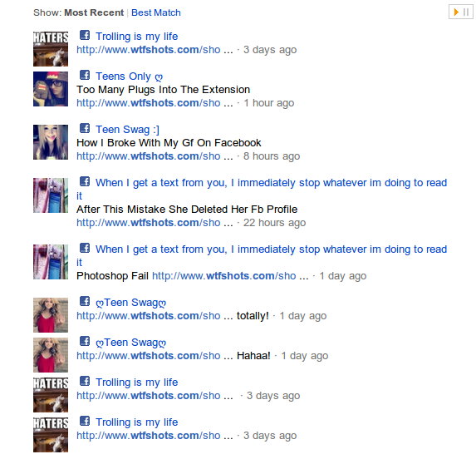Click Facebook icon beside Photoshop Fail post title
Screen dimensions: 476x464
(x=85, y=248)
